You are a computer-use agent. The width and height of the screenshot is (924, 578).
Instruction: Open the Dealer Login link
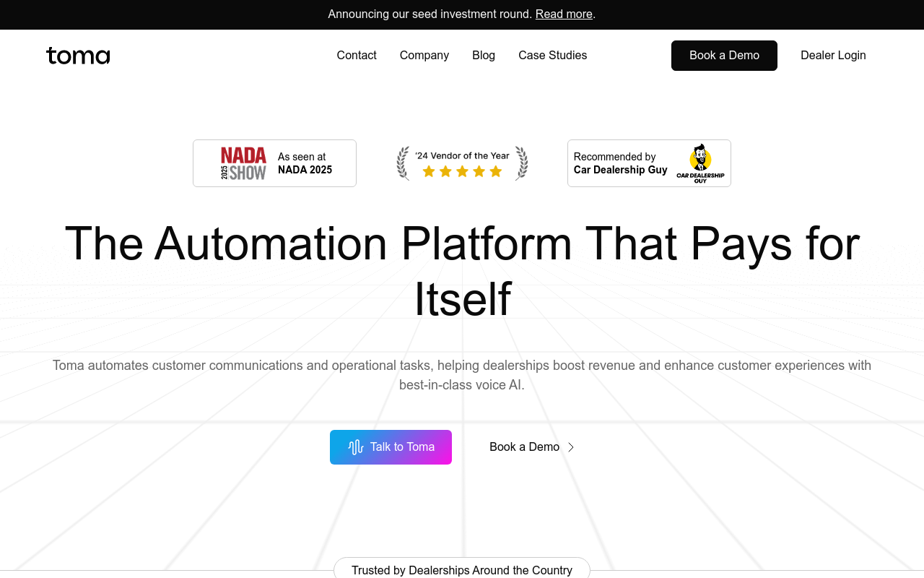(x=833, y=56)
